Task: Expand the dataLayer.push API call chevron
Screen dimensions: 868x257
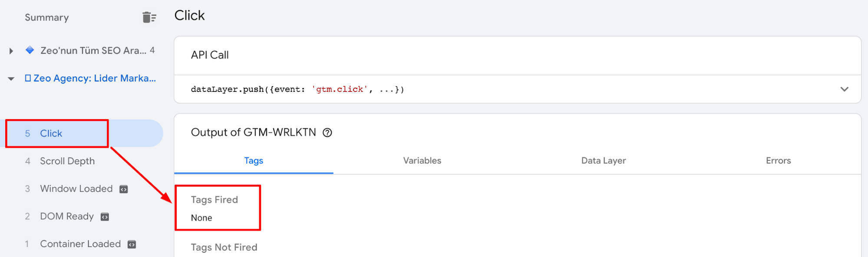Action: [844, 89]
